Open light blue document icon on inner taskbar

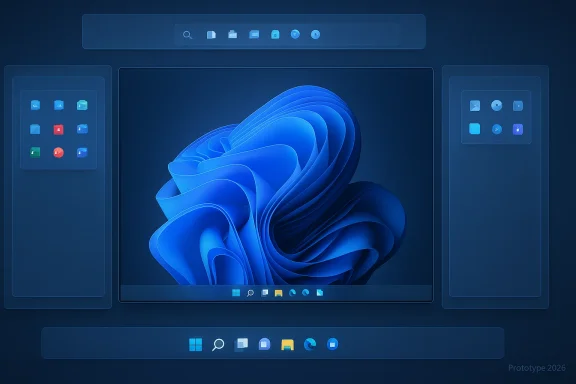coord(320,293)
